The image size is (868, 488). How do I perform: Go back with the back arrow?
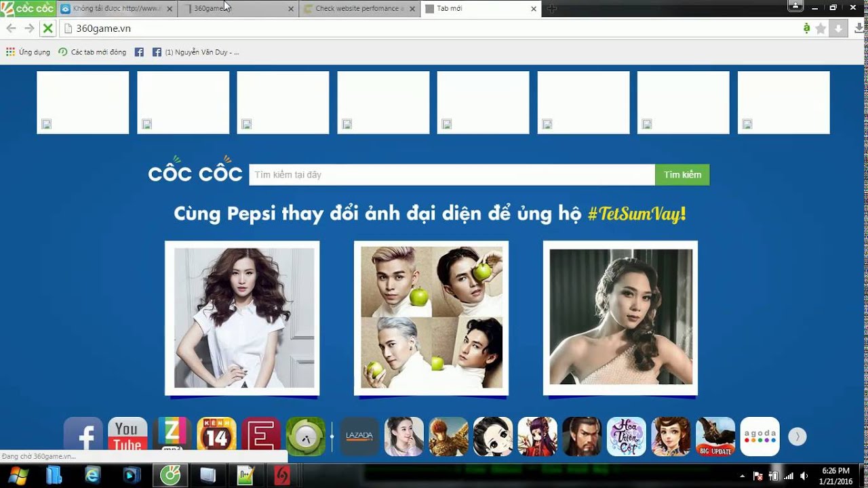click(11, 28)
